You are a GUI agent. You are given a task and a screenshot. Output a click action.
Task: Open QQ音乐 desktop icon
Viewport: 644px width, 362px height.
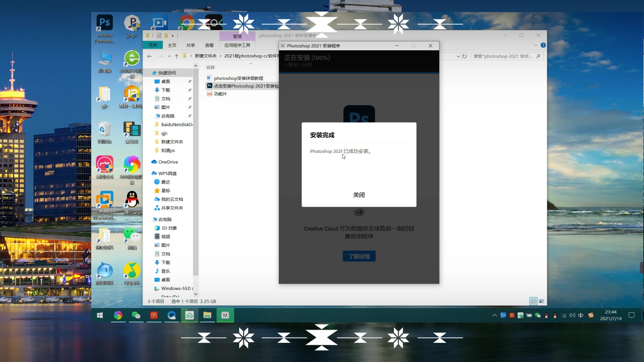[x=132, y=274]
